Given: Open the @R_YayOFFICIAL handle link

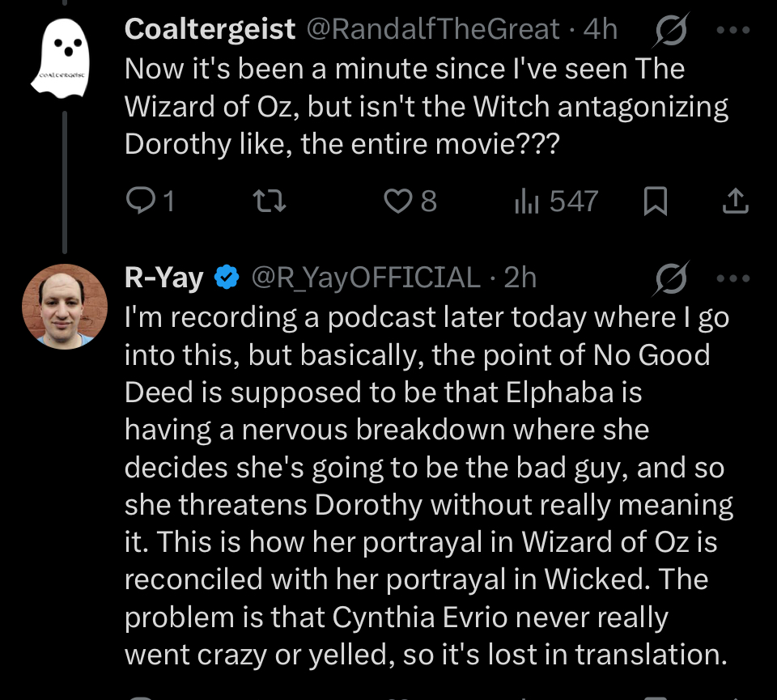Looking at the screenshot, I should [366, 278].
